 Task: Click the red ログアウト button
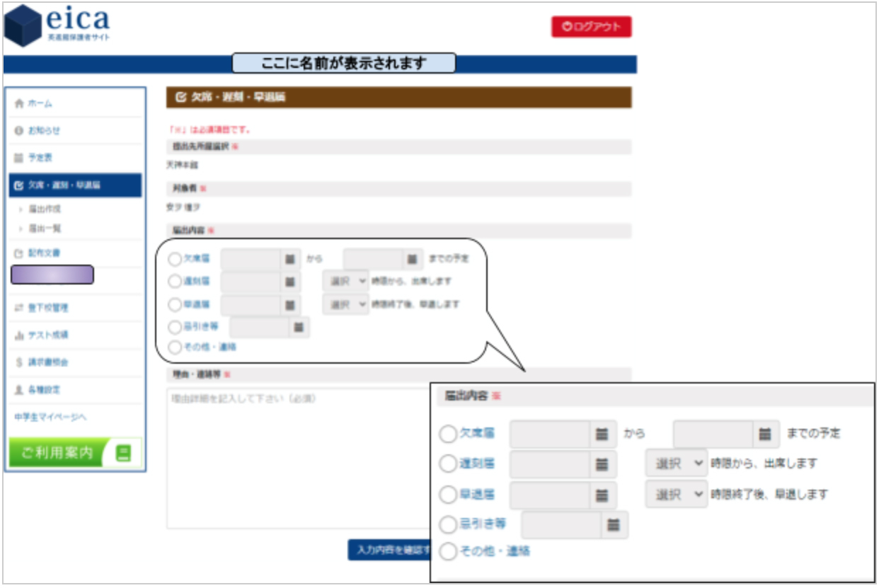coord(592,27)
